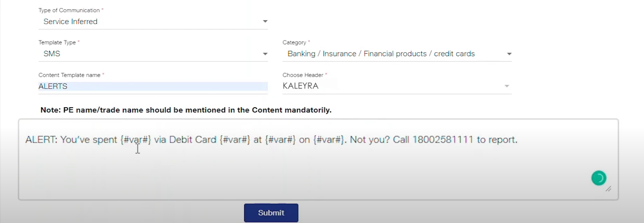Click the 'Service Inferred' selected value
The width and height of the screenshot is (644, 223).
pyautogui.click(x=70, y=21)
